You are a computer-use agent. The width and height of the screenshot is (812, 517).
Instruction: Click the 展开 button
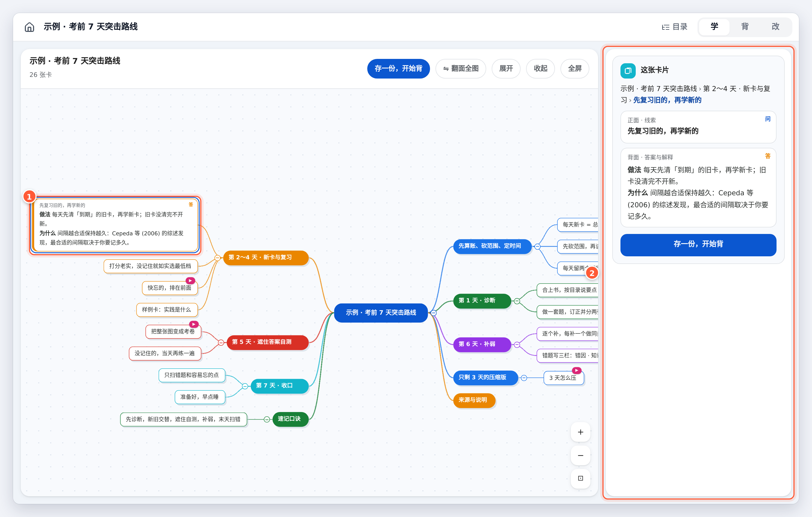506,68
